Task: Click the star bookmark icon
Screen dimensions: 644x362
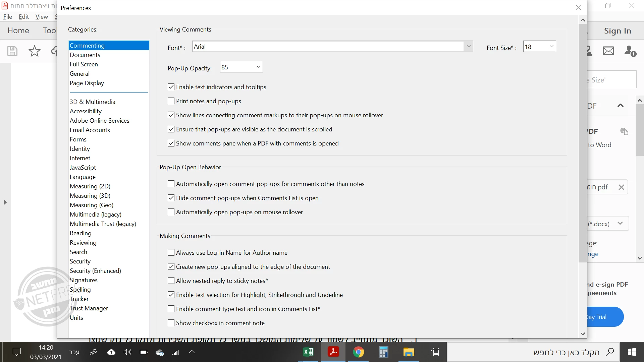Action: 34,51
